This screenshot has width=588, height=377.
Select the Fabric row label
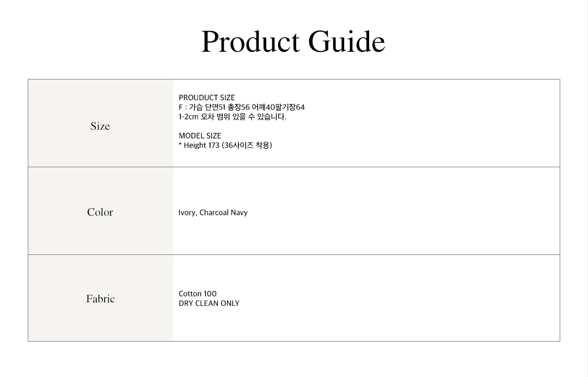pos(101,299)
